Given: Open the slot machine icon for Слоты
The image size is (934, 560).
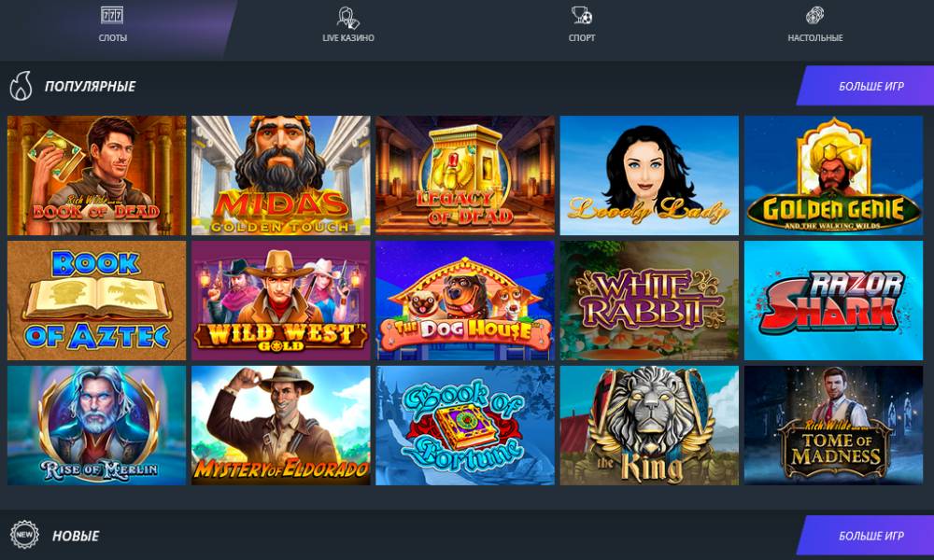Looking at the screenshot, I should (112, 16).
